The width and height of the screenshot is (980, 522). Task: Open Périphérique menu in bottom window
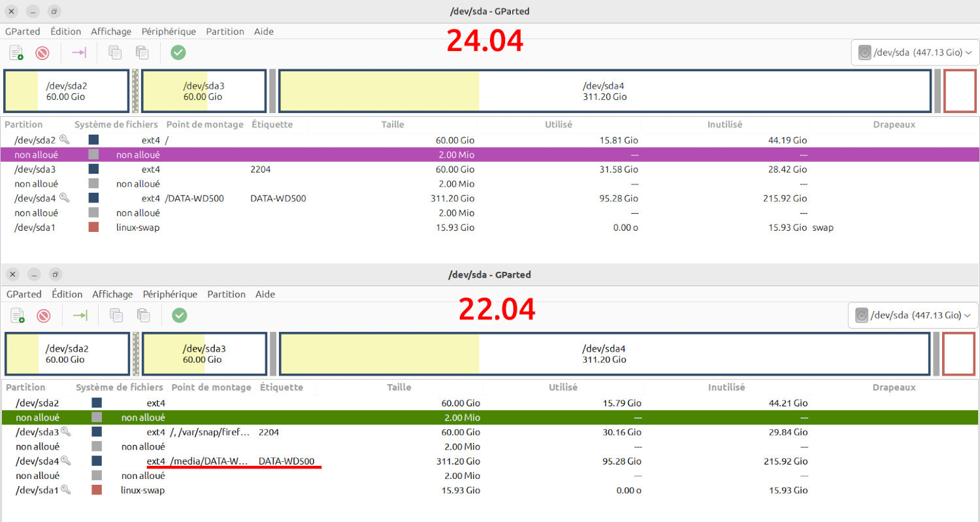point(170,294)
